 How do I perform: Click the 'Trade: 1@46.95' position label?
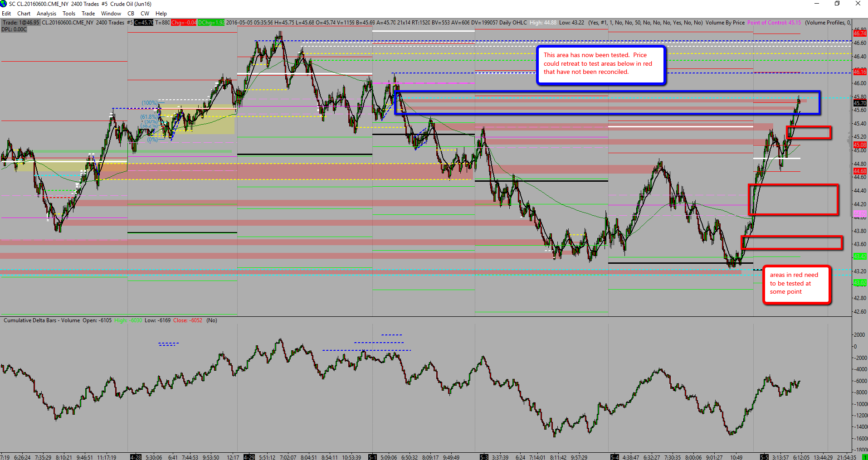21,23
